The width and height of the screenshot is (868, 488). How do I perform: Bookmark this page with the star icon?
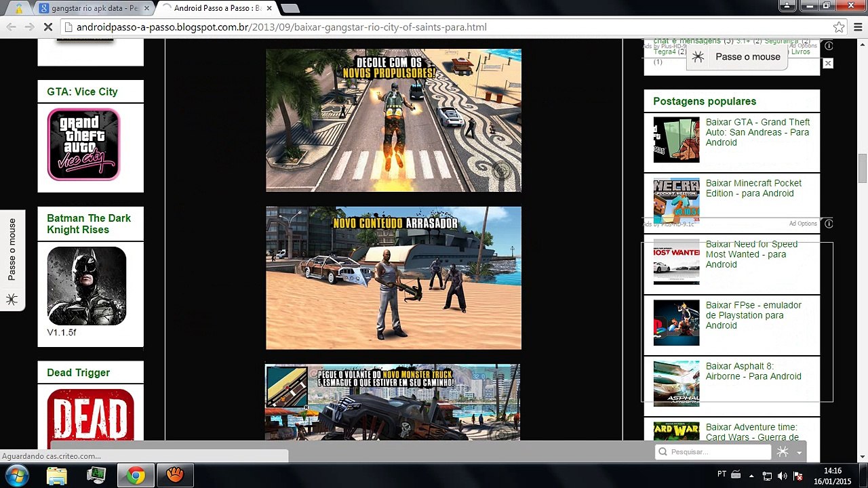pos(839,27)
